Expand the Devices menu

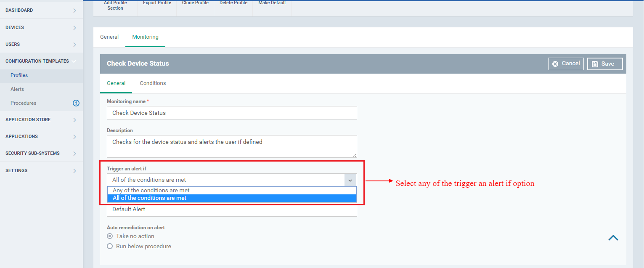pos(41,27)
